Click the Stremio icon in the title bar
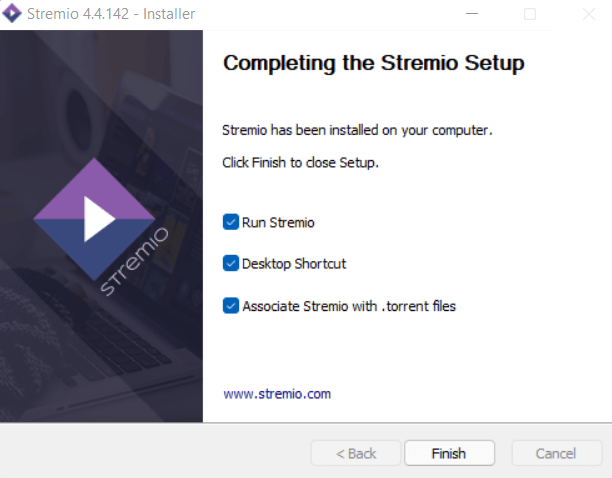 point(12,14)
